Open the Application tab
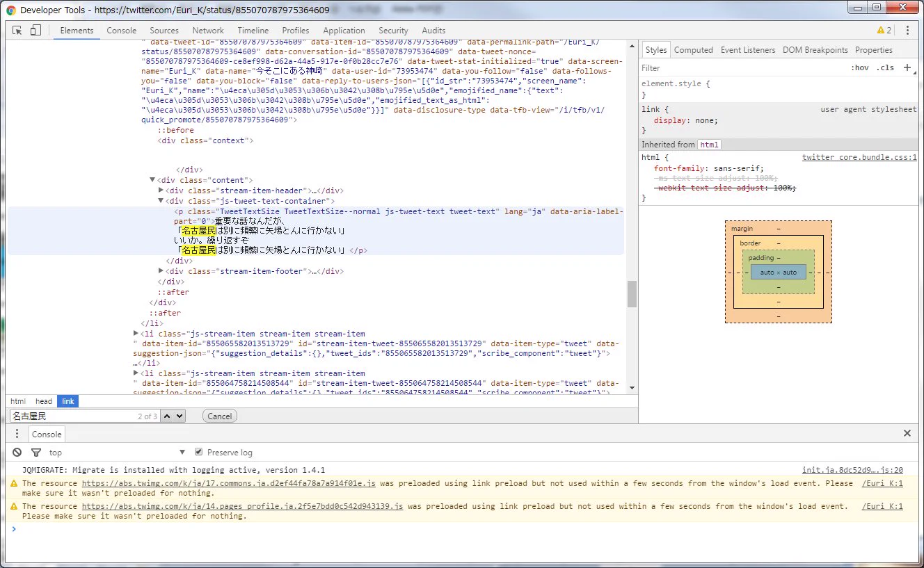The width and height of the screenshot is (924, 568). [344, 31]
